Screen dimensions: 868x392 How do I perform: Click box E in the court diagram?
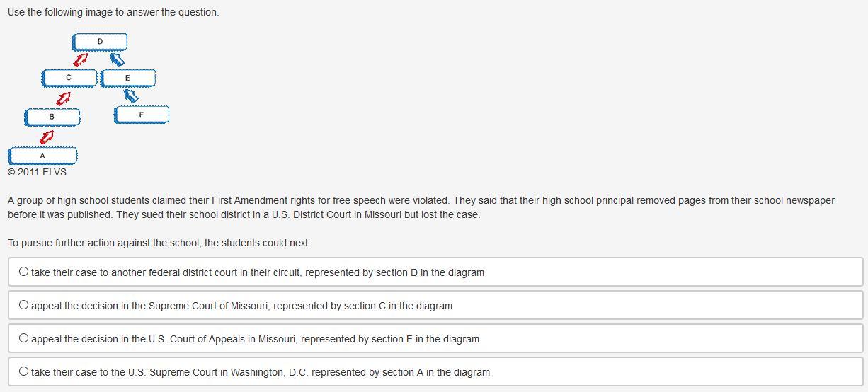click(x=127, y=78)
